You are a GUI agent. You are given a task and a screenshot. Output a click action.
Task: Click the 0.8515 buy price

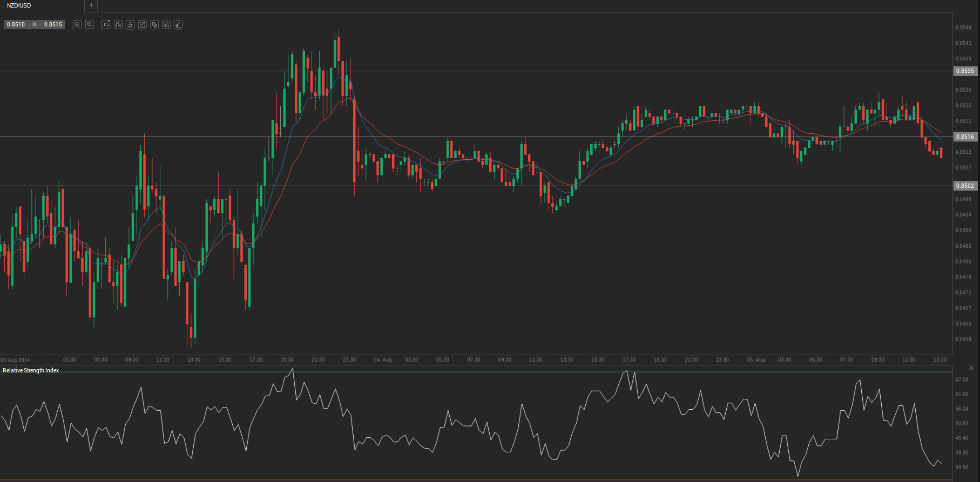(x=53, y=25)
